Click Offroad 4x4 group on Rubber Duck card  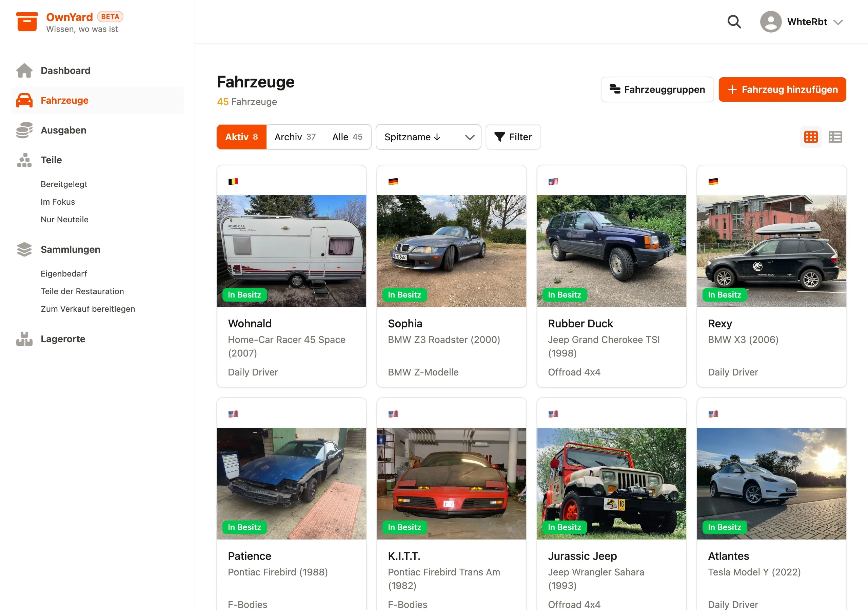pyautogui.click(x=574, y=372)
